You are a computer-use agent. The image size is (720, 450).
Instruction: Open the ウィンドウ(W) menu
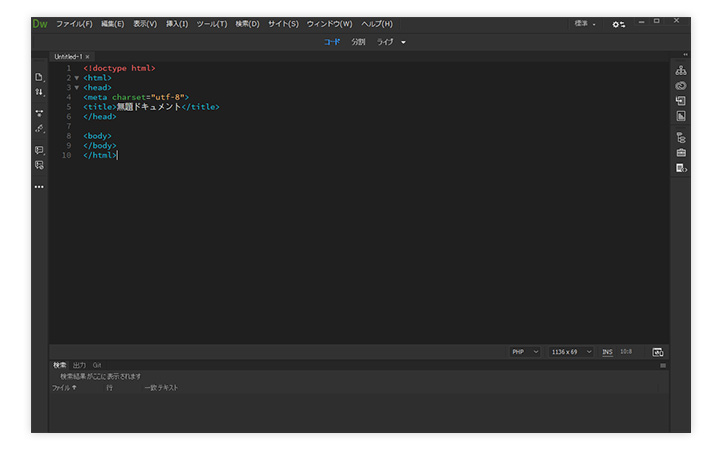point(329,24)
